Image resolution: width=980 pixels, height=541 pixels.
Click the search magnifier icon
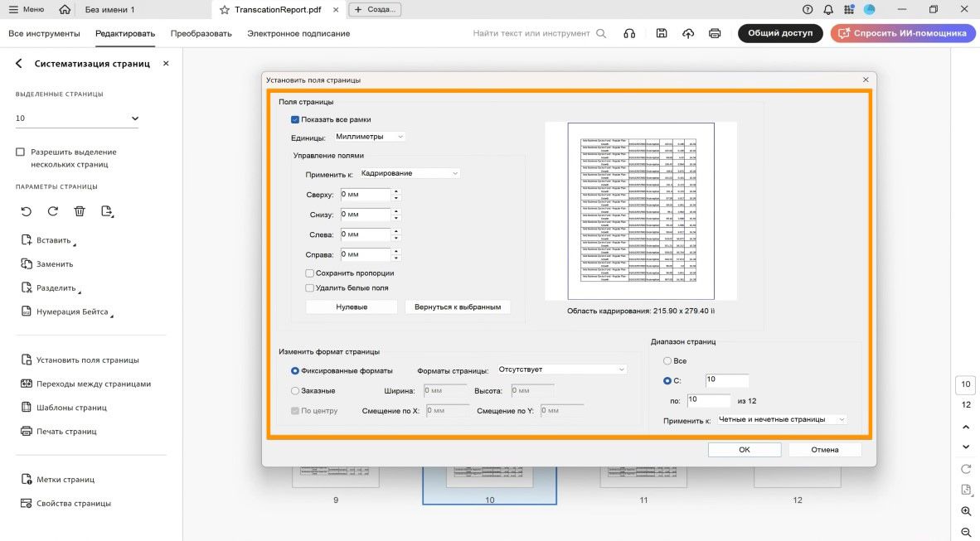601,33
